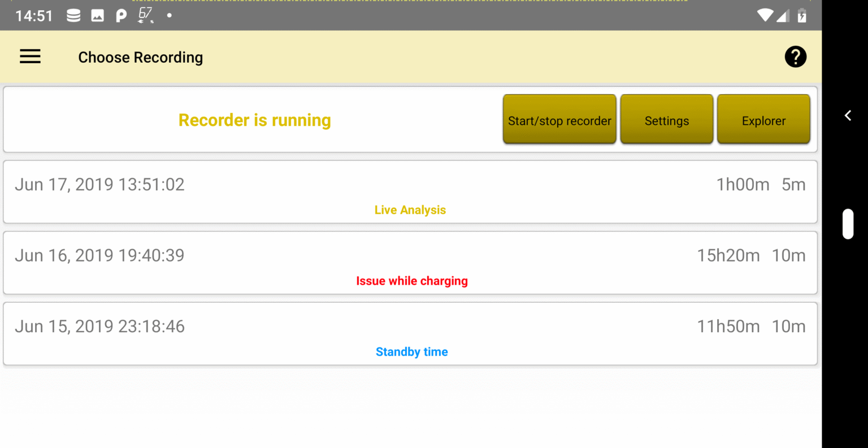Tap the 5m interval on Jun 17 row
The height and width of the screenshot is (448, 868).
click(793, 185)
